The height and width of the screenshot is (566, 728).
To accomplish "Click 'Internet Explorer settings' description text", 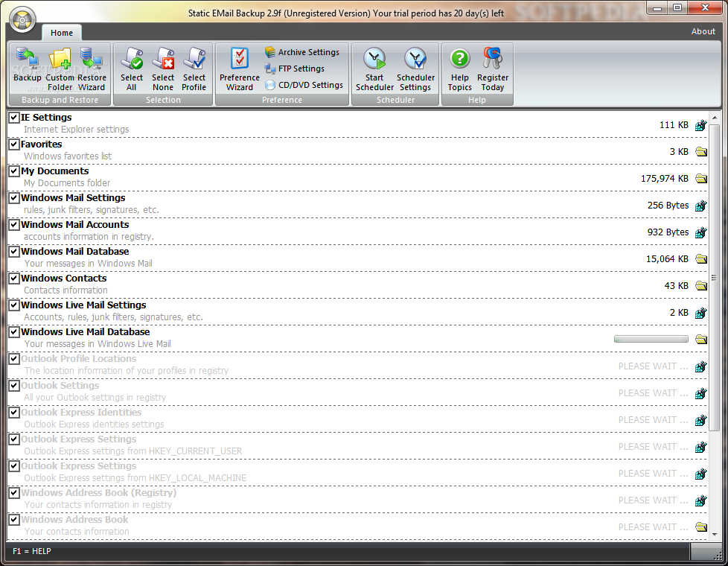I will coord(77,129).
